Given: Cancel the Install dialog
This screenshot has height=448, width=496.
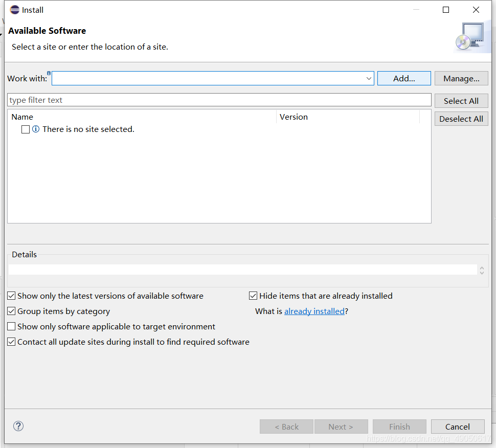Looking at the screenshot, I should pyautogui.click(x=458, y=427).
